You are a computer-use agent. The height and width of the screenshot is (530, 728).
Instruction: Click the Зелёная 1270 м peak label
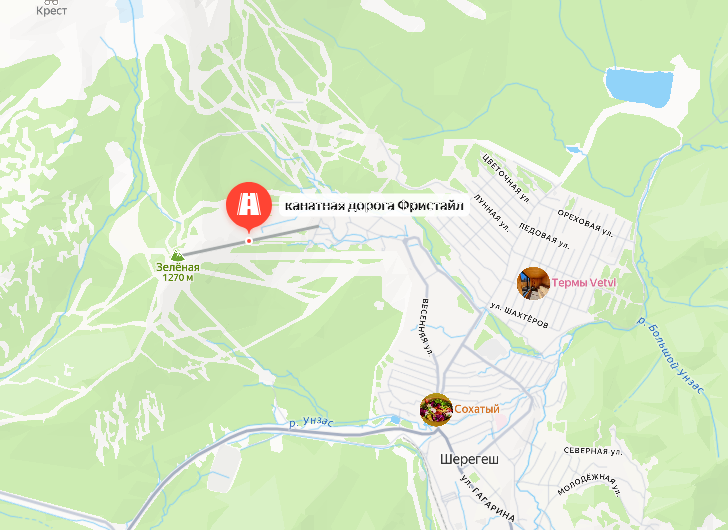tap(178, 272)
